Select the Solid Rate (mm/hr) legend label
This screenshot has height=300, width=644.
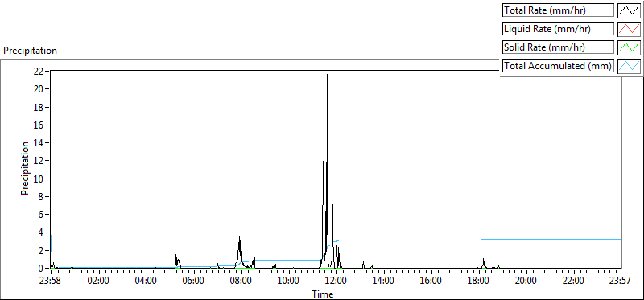(558, 47)
